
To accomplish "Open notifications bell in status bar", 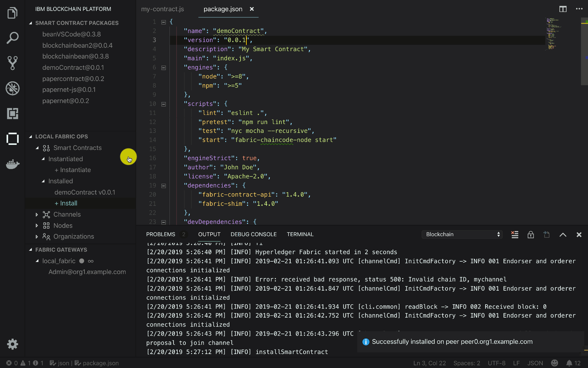I will click(x=573, y=363).
